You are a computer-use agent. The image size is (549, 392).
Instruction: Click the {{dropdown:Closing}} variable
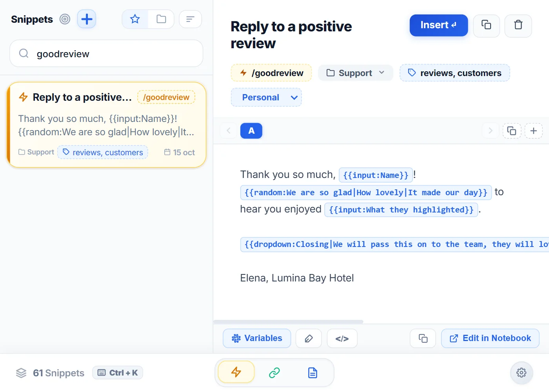coord(394,244)
